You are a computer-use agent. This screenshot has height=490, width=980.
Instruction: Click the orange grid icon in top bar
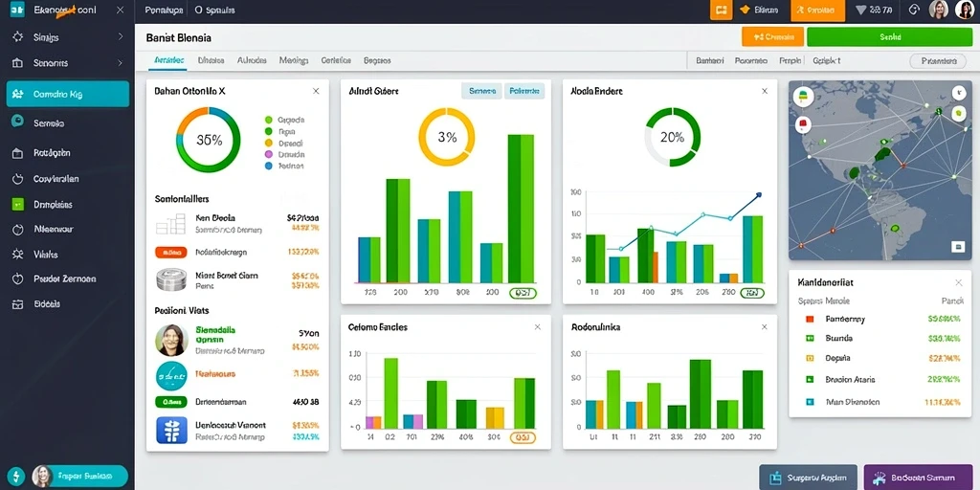point(722,10)
